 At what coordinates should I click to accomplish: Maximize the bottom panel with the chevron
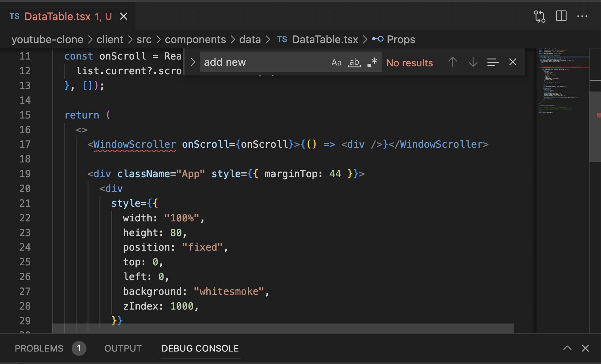[x=567, y=348]
